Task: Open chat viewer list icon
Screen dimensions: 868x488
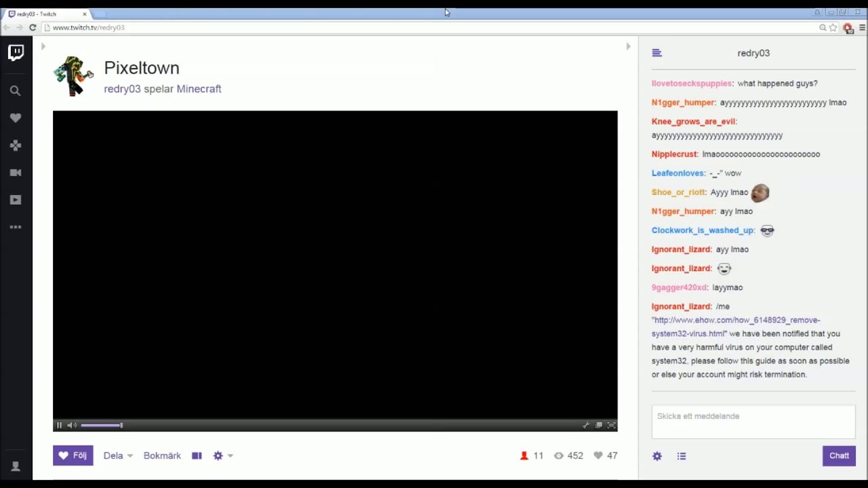Action: click(x=682, y=456)
